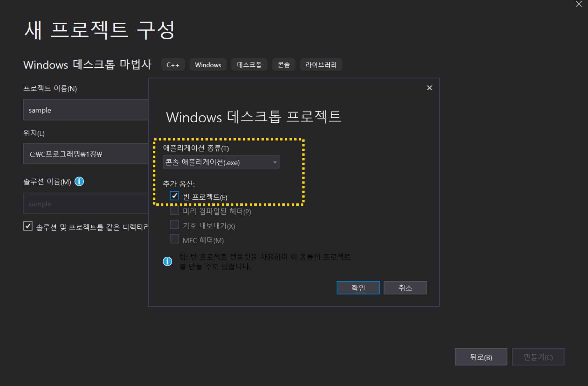
Task: Uncheck 솔루션 및 프로젝트를 같은 디렉터리 checkbox
Action: coord(28,226)
